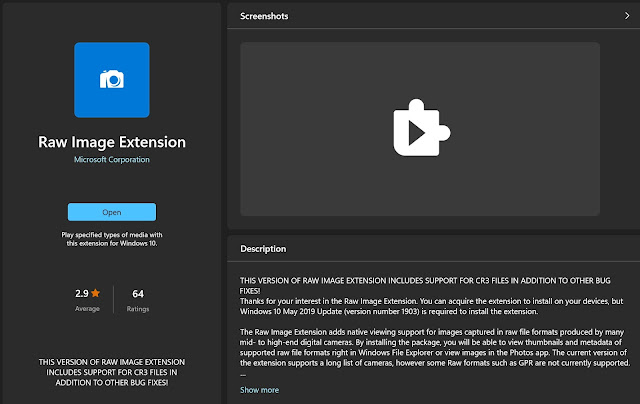View the 64 ratings count
Viewport: 640px width, 404px height.
coord(138,293)
